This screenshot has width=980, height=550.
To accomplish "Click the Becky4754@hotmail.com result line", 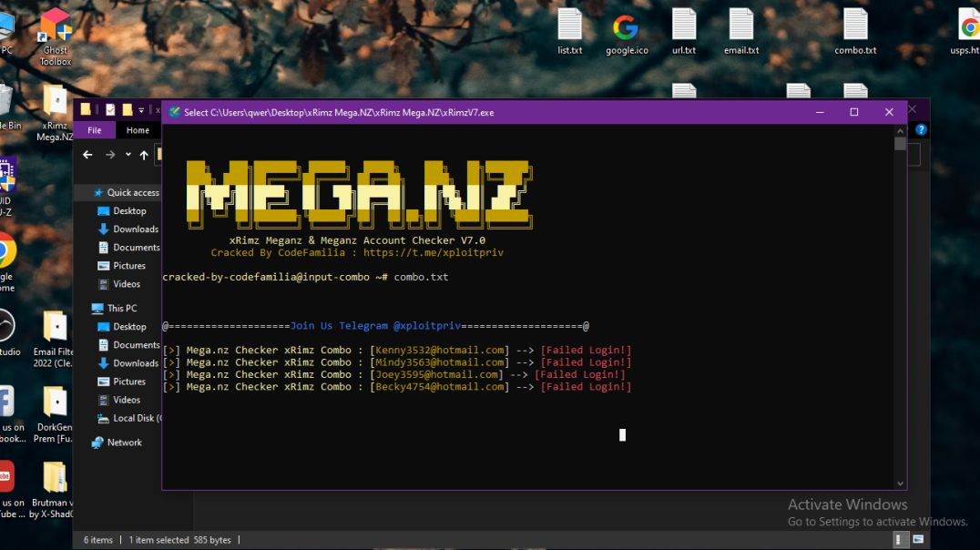I will coord(397,387).
